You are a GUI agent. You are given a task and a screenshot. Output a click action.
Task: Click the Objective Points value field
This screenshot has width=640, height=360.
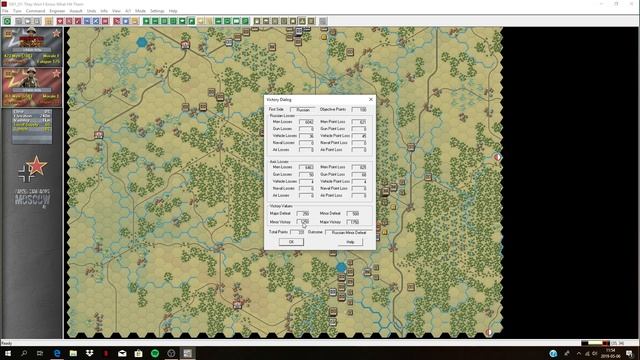[x=359, y=109]
